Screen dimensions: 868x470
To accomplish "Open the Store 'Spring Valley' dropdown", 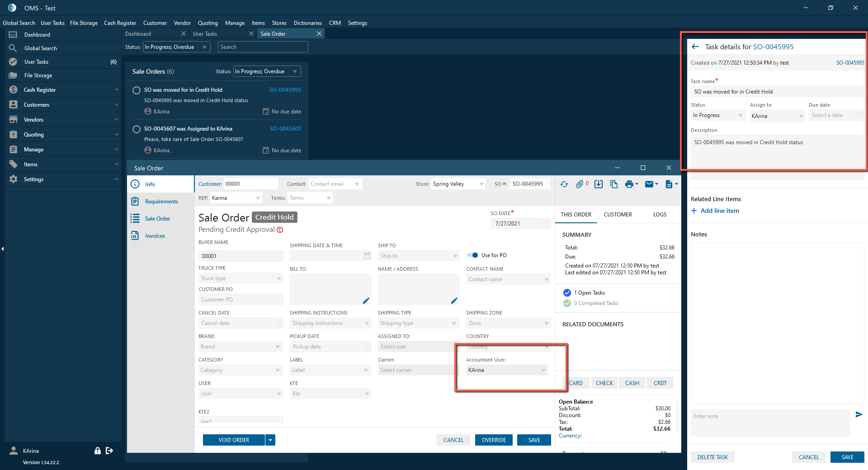I will 458,184.
